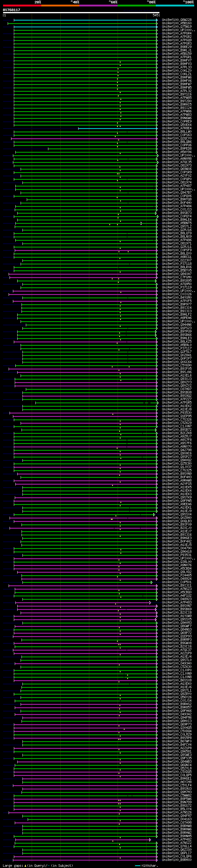Select the UniRef100_C0PS63 label
This screenshot has height=868, width=197.
177,135
